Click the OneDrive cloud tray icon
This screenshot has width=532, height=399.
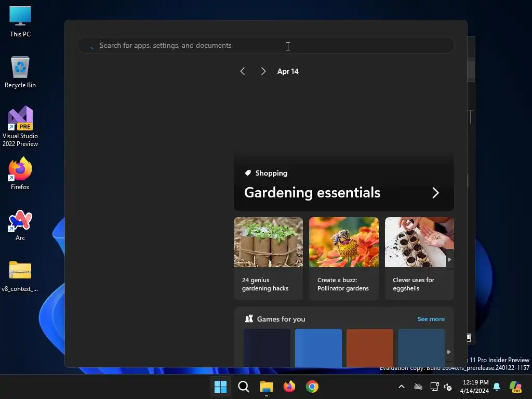[x=418, y=387]
